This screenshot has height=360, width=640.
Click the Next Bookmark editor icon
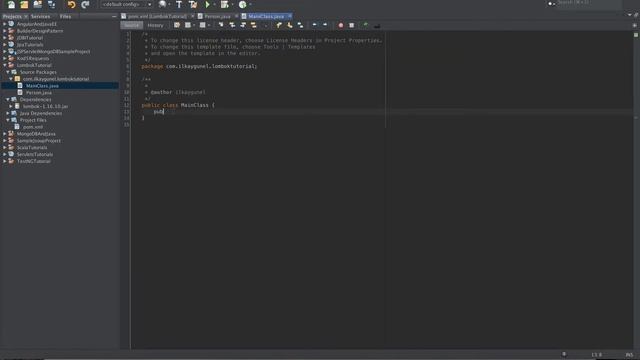[x=289, y=25]
